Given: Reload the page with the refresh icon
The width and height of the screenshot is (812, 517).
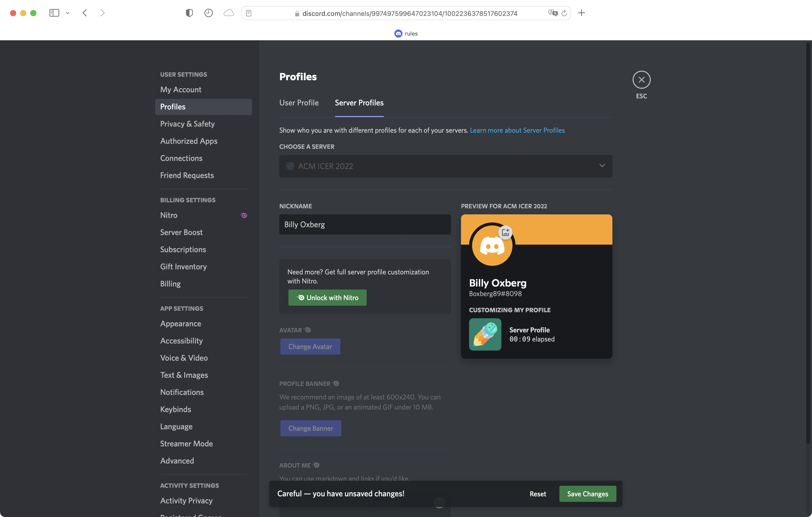Looking at the screenshot, I should click(x=564, y=13).
